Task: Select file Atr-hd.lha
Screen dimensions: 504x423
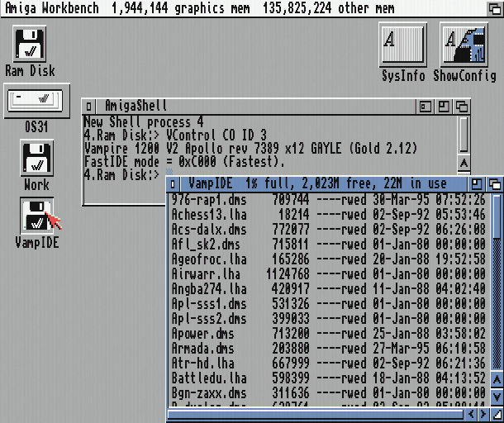Action: pyautogui.click(x=328, y=364)
